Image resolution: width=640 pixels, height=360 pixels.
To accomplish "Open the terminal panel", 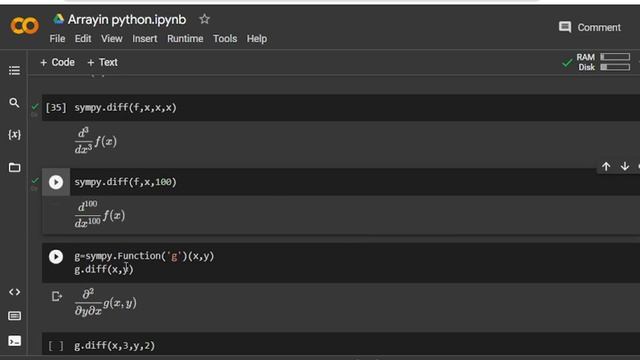I will [14, 341].
